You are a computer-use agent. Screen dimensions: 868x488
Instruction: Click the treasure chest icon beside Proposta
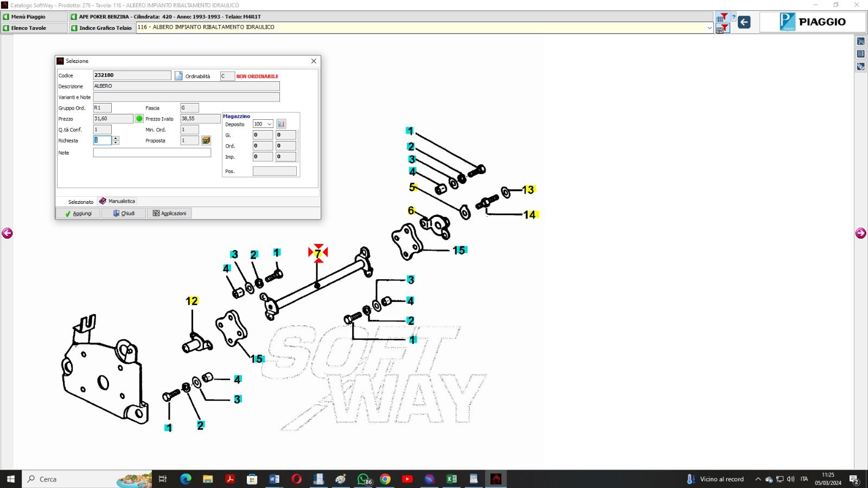click(206, 140)
